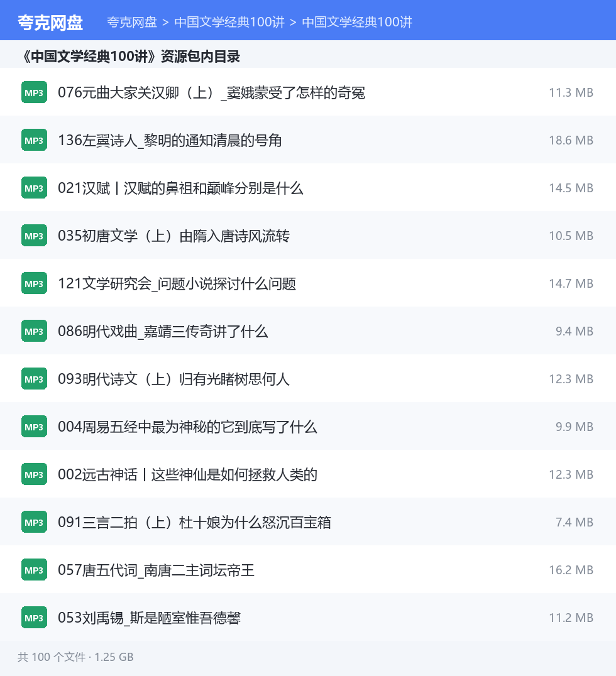The image size is (616, 676).
Task: Click the MP3 icon for 086明代戏曲
Action: click(x=34, y=331)
